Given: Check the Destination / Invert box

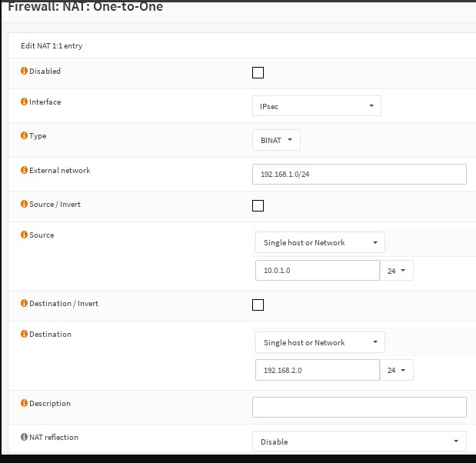Looking at the screenshot, I should (258, 305).
